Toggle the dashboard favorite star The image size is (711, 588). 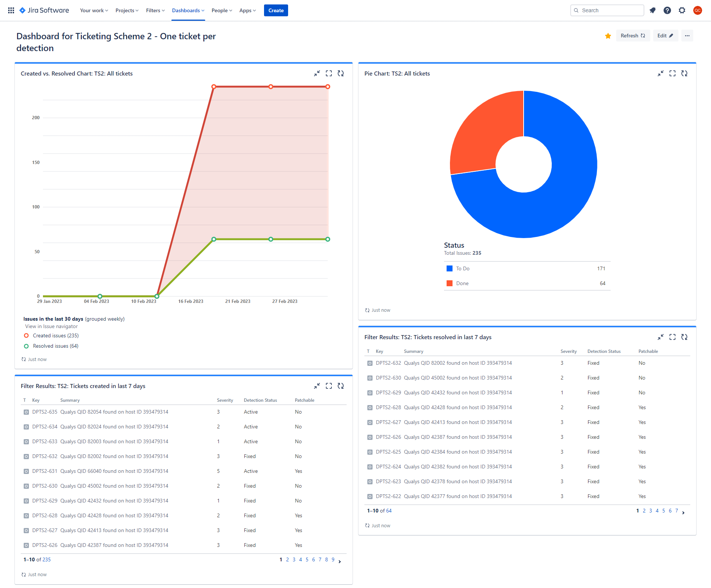tap(608, 36)
